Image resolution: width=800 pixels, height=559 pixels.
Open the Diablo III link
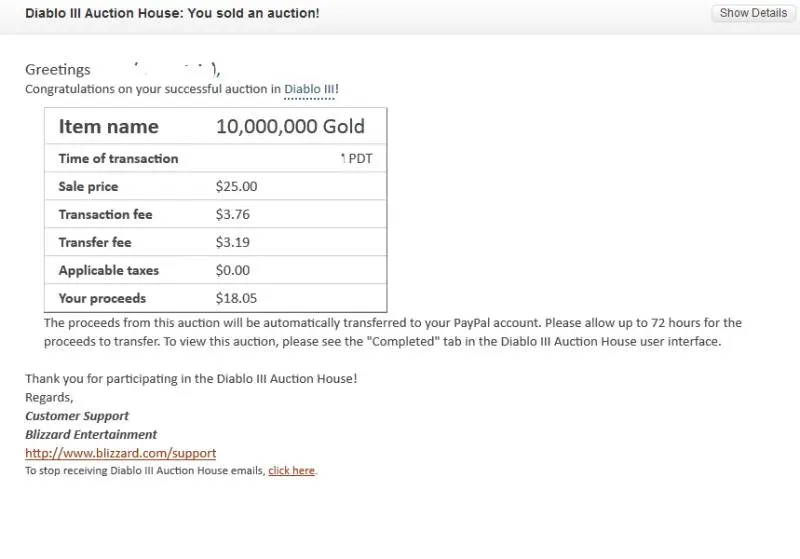[x=309, y=89]
